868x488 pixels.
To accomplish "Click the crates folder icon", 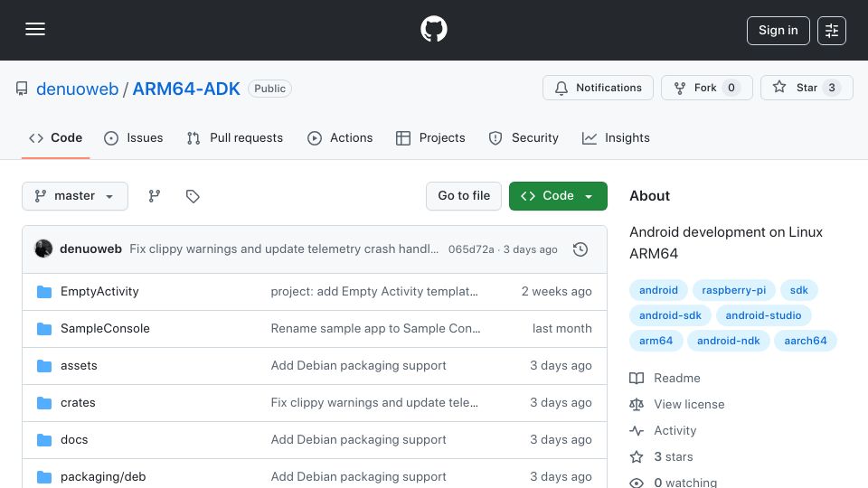I will (44, 403).
